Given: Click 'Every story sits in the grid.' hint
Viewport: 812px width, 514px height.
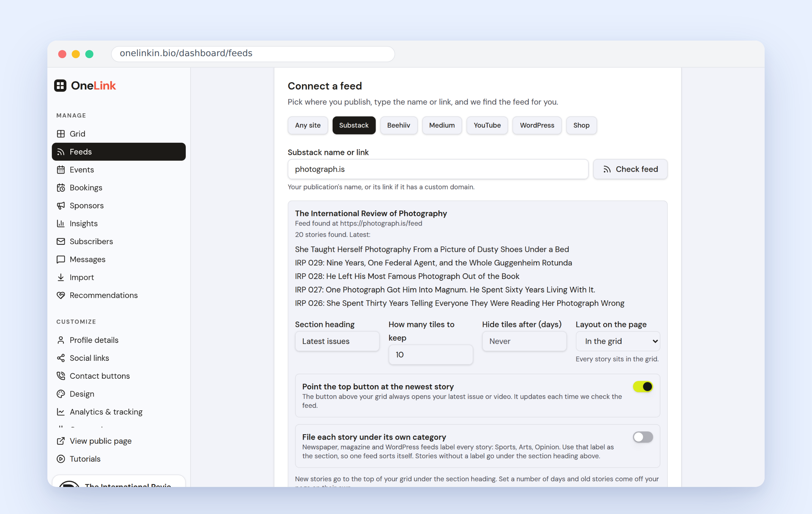Looking at the screenshot, I should [617, 359].
